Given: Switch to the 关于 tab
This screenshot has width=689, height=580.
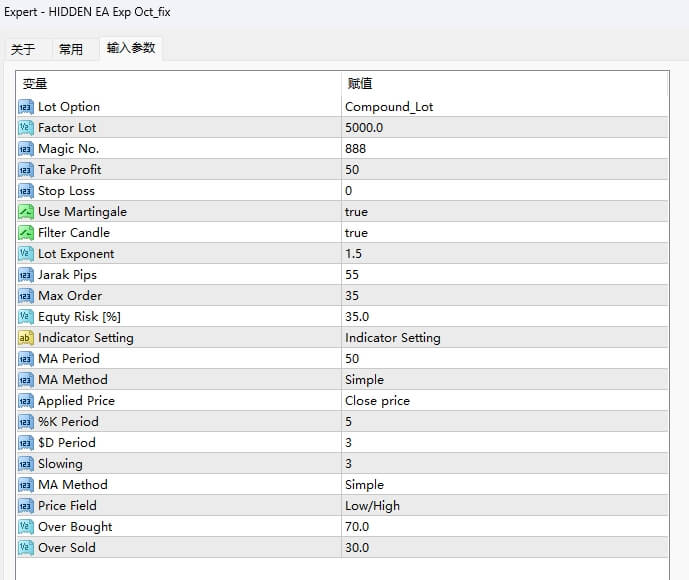Looking at the screenshot, I should 23,49.
